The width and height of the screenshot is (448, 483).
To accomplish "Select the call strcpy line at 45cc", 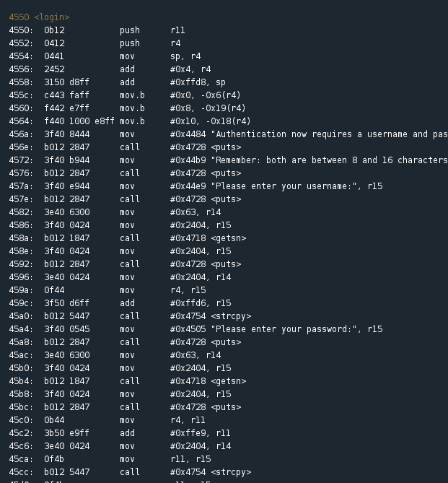I will point(130,472).
